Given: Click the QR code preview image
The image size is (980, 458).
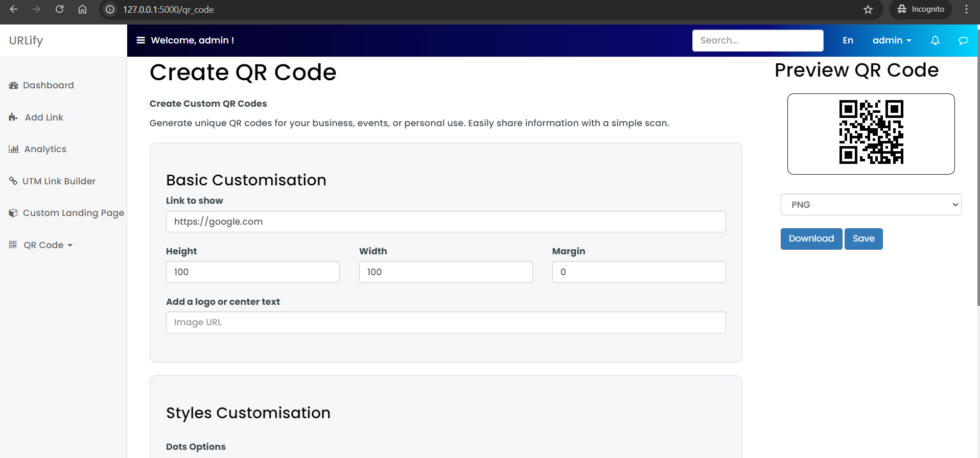Looking at the screenshot, I should (x=871, y=132).
